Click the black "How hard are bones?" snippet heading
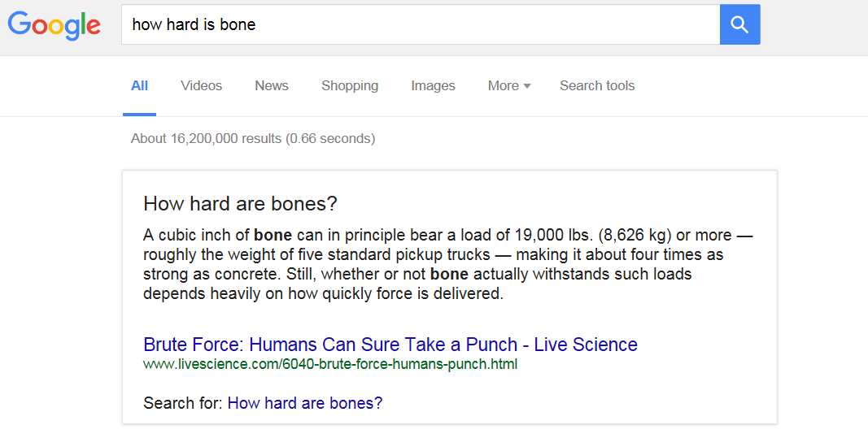868x438 pixels. tap(240, 203)
